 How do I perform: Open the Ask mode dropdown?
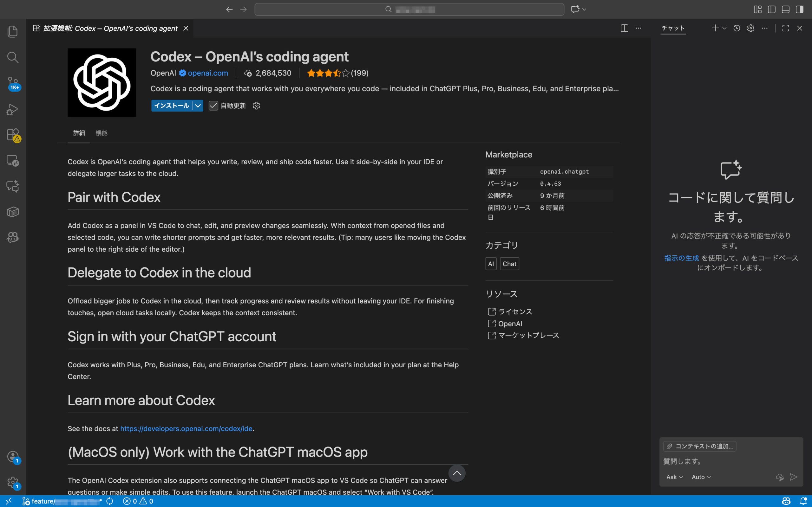[674, 477]
